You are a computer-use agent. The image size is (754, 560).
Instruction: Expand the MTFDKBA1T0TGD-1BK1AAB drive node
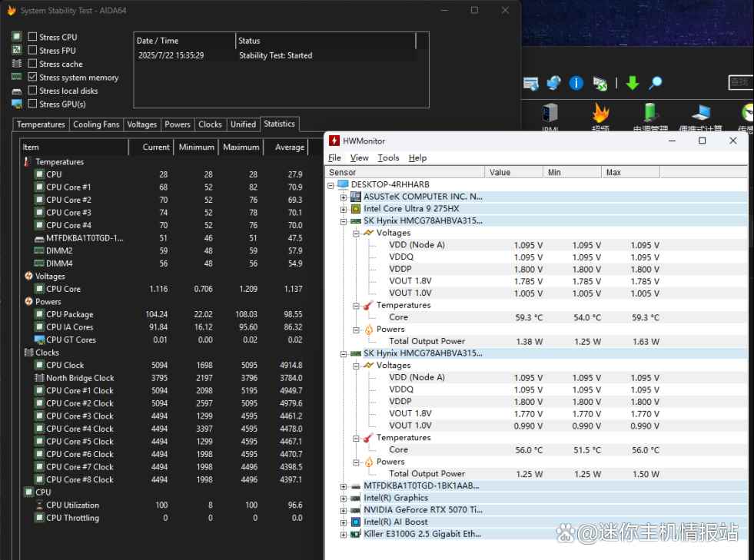tap(344, 486)
